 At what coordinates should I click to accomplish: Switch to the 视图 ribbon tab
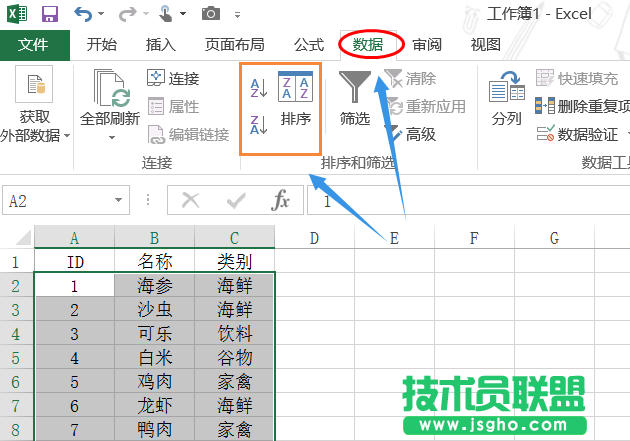coord(486,45)
